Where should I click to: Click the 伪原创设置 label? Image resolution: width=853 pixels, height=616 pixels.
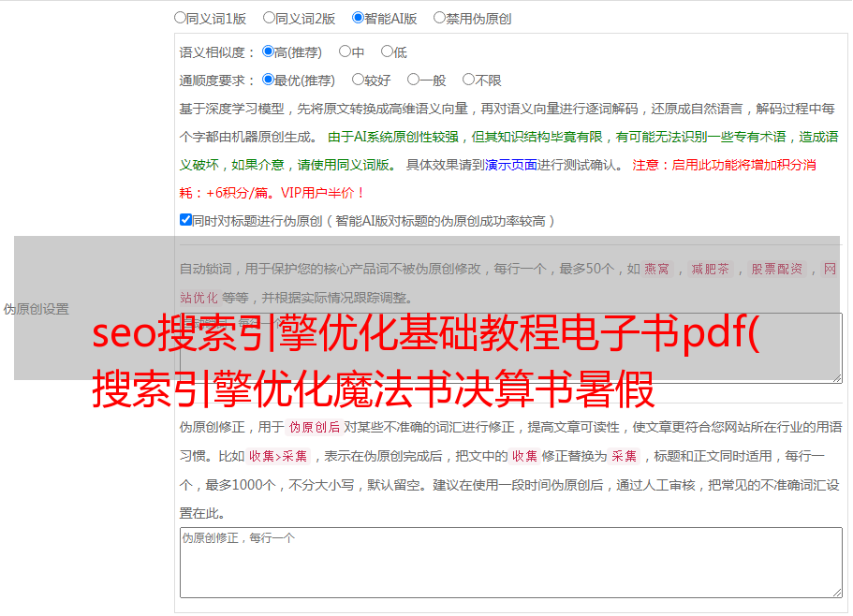pyautogui.click(x=37, y=309)
